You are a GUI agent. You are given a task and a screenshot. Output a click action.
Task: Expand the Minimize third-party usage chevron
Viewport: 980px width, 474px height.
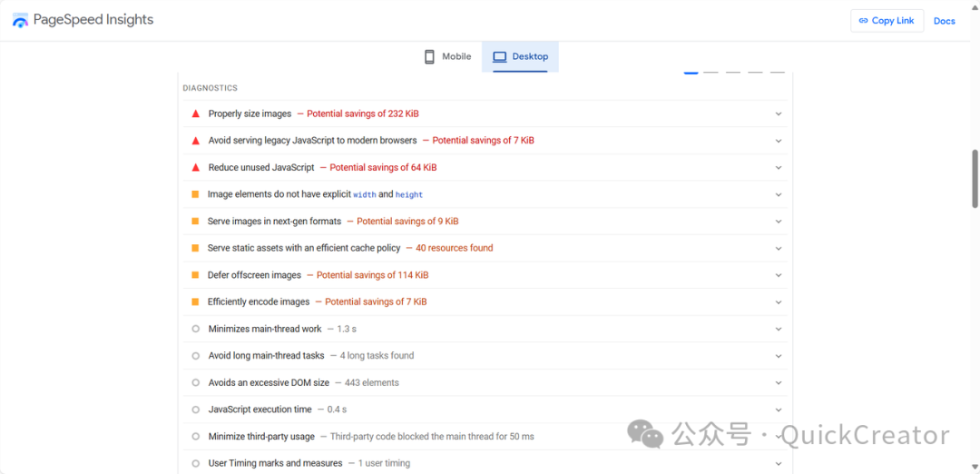point(779,437)
